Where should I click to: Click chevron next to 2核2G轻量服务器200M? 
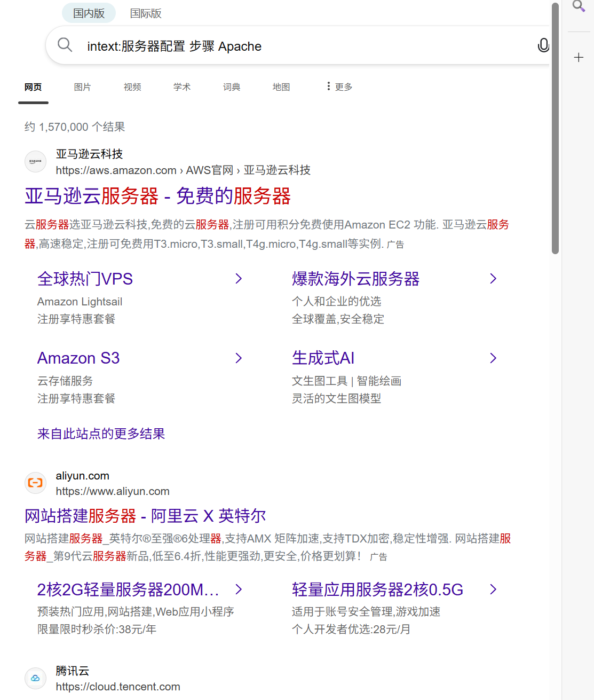coord(239,589)
